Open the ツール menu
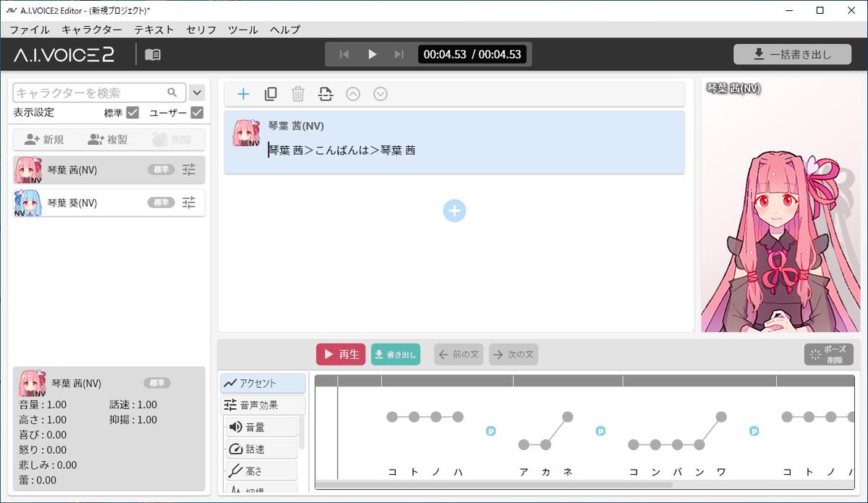The height and width of the screenshot is (503, 868). (243, 30)
